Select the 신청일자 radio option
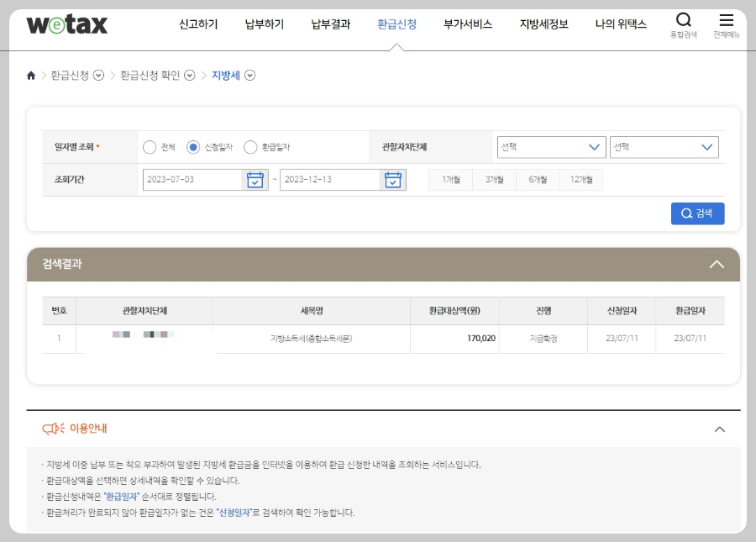The width and height of the screenshot is (756, 542). click(x=193, y=147)
